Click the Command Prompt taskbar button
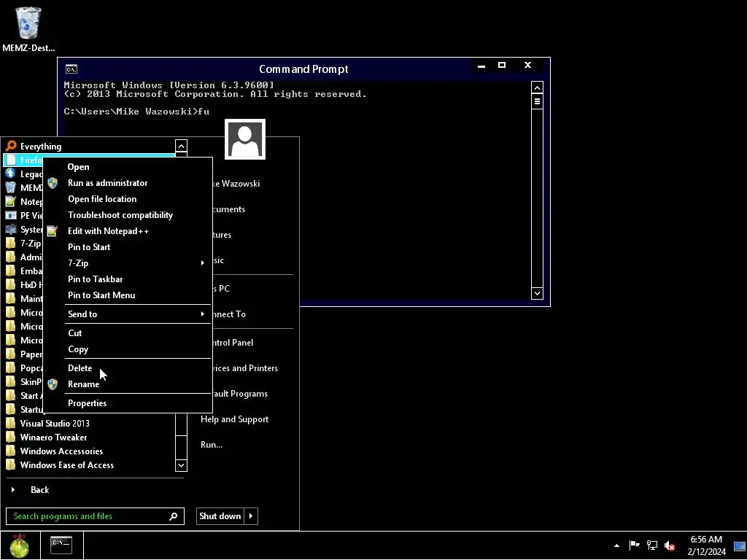The height and width of the screenshot is (560, 747). coord(61,545)
